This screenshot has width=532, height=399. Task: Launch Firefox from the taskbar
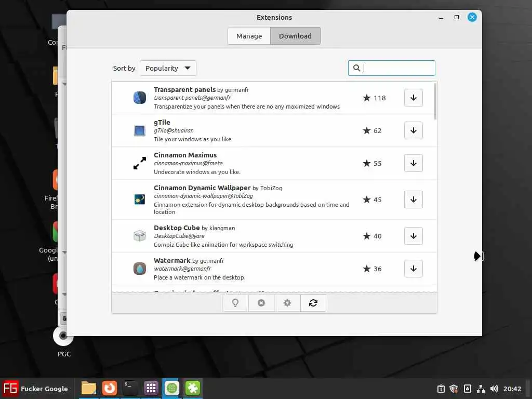coord(109,388)
